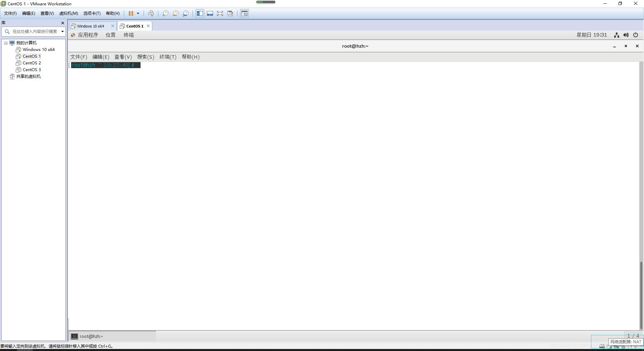Screen dimensions: 644x351
Task: Maximize the root@hzh terminal window
Action: [626, 46]
